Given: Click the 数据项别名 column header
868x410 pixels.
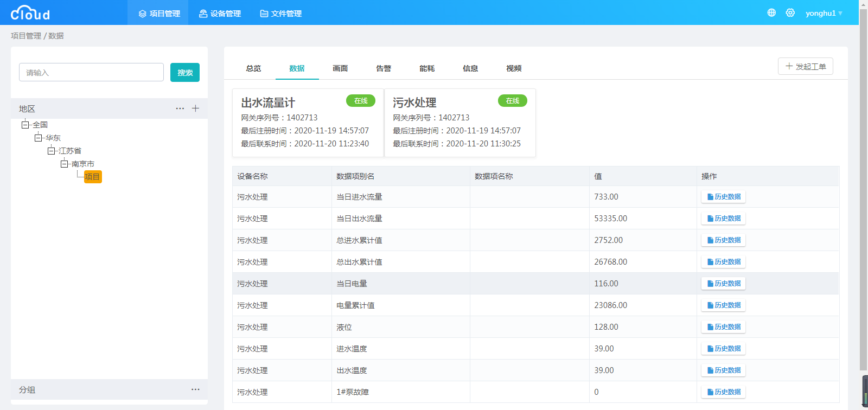Looking at the screenshot, I should [x=401, y=176].
